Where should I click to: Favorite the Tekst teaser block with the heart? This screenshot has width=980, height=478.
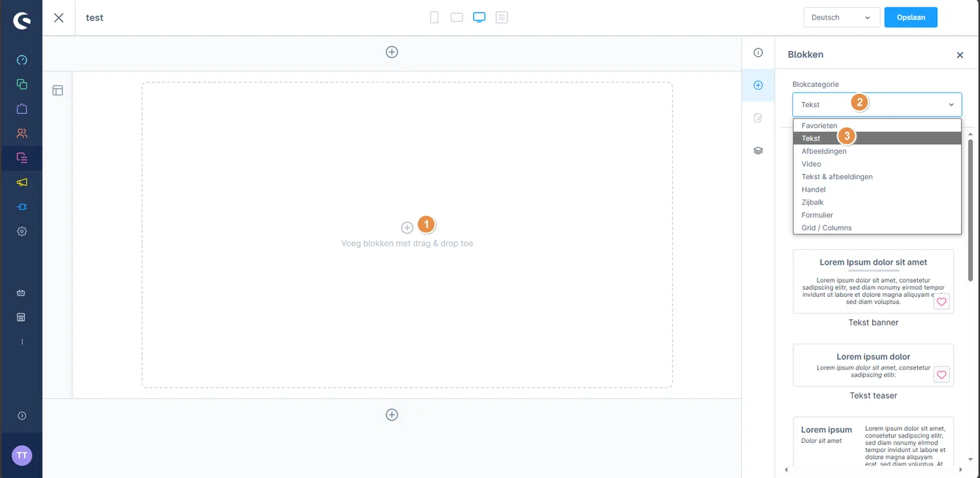[941, 375]
